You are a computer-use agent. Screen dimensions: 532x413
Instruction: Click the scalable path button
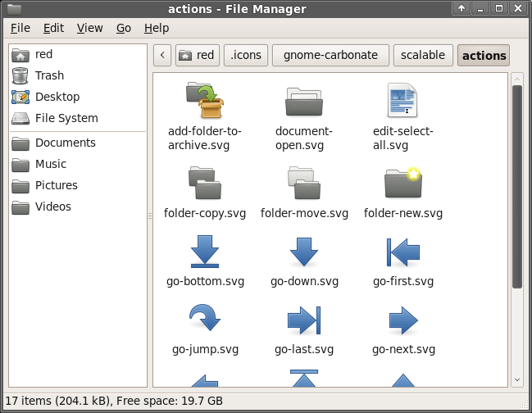[x=423, y=55]
